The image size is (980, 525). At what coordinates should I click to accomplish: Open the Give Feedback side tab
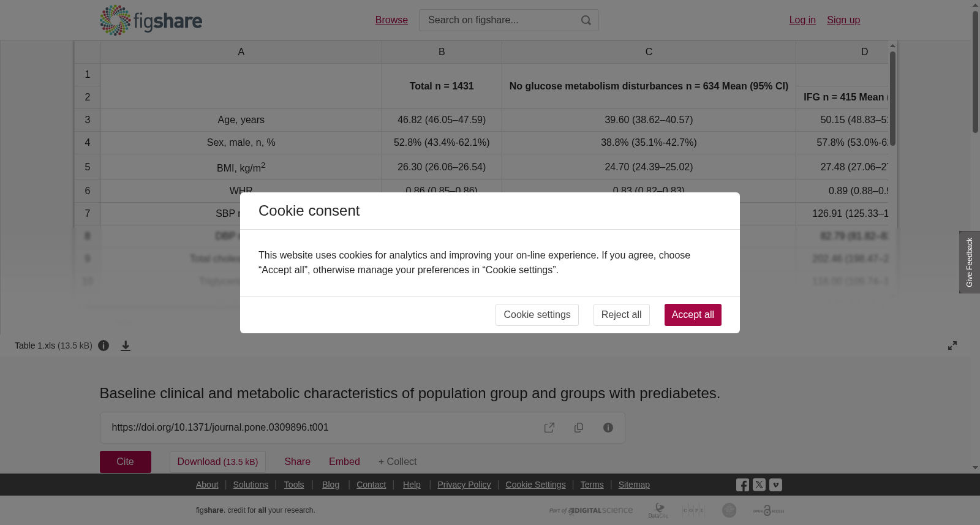(x=970, y=262)
